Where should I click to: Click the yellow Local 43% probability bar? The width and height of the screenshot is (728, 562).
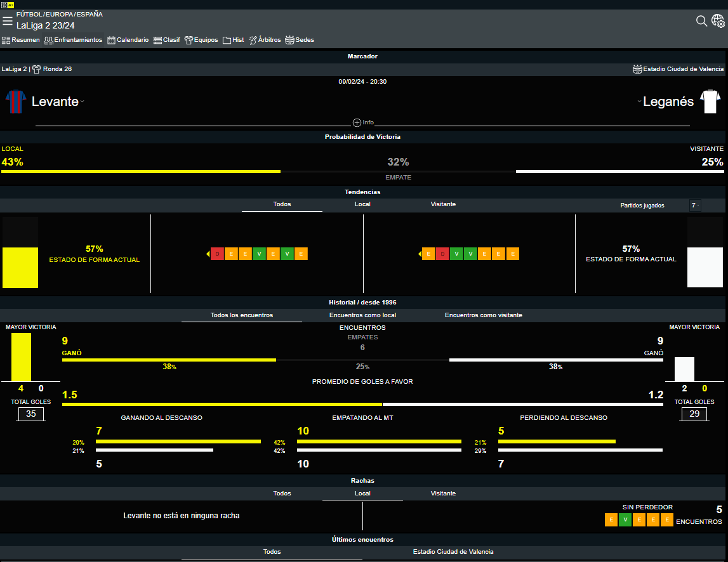[x=140, y=171]
